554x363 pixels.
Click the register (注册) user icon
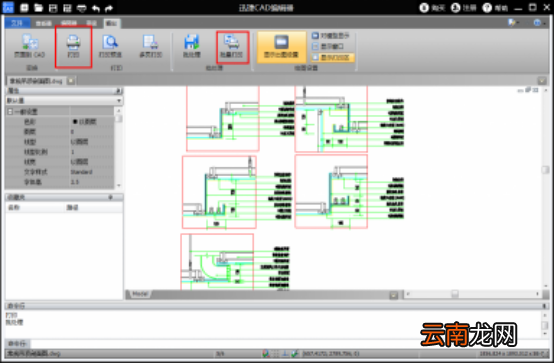coord(455,7)
